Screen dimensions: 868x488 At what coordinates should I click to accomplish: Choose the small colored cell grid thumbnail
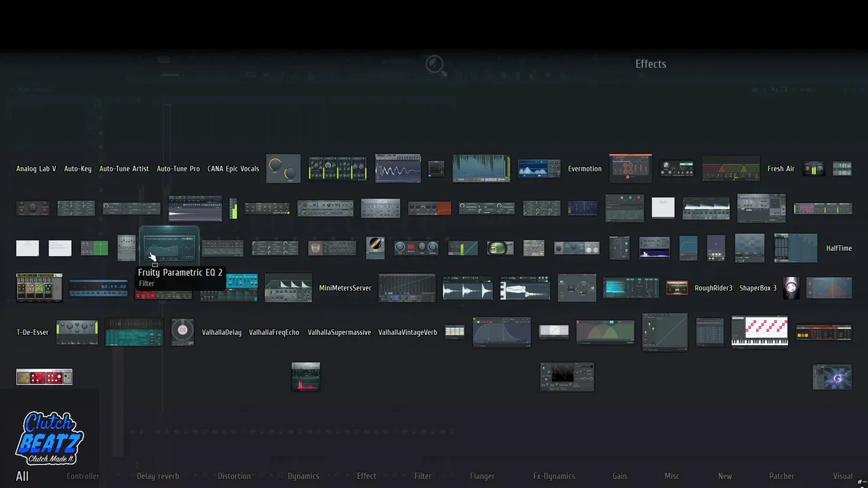(x=454, y=332)
